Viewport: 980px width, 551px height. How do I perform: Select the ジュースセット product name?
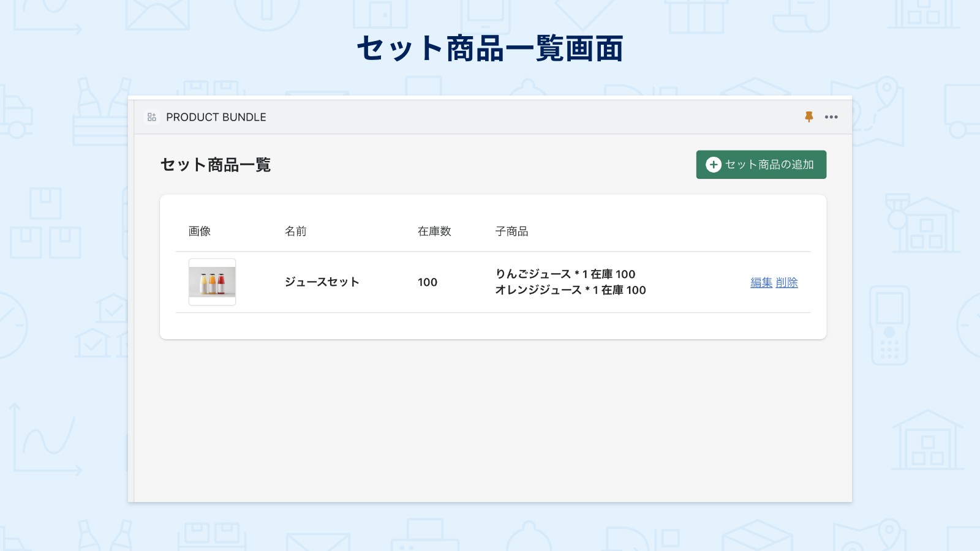pos(322,282)
